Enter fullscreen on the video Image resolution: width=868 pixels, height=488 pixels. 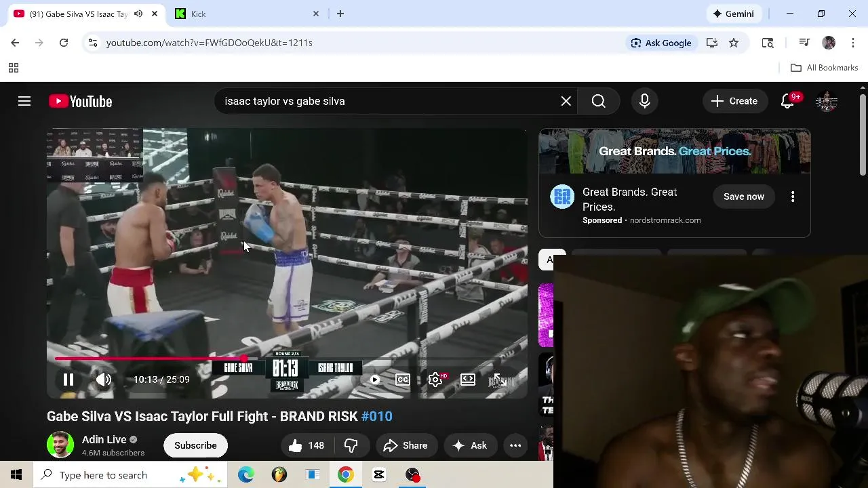tap(499, 380)
